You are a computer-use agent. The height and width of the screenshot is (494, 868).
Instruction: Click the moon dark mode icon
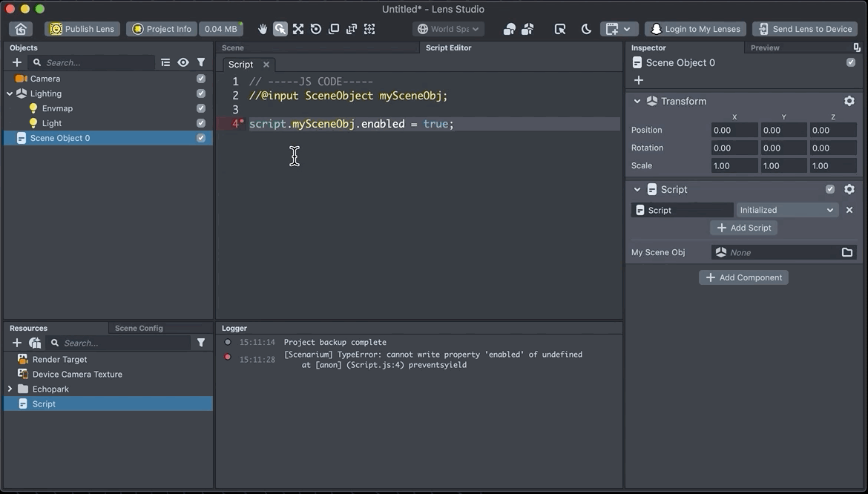click(x=586, y=29)
